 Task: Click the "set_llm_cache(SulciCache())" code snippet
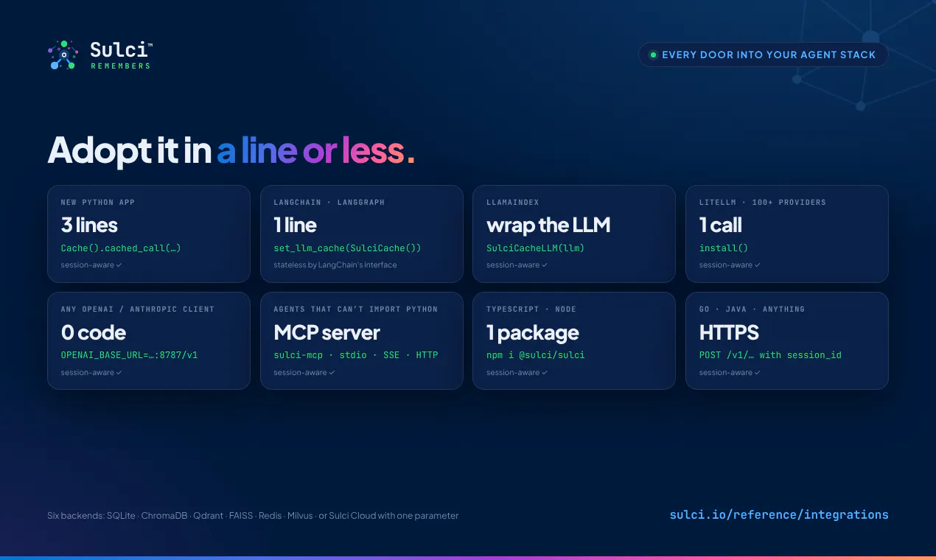point(347,248)
